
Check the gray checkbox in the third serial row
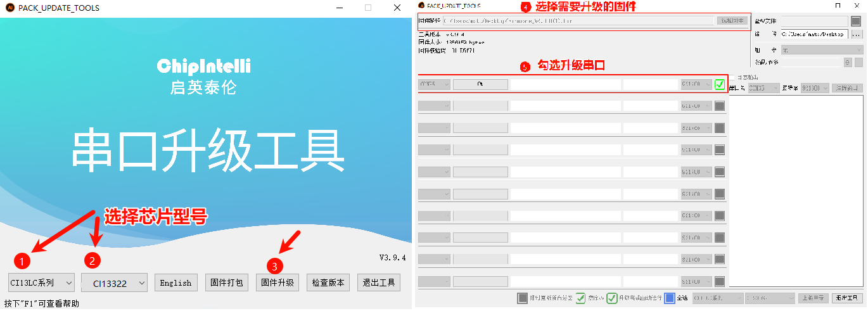point(720,128)
